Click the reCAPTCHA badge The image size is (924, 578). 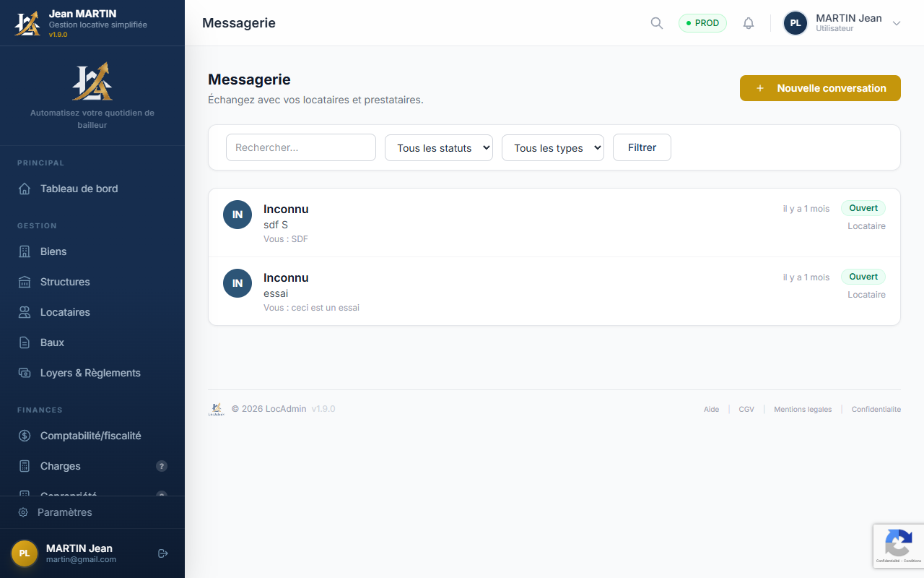click(x=898, y=545)
